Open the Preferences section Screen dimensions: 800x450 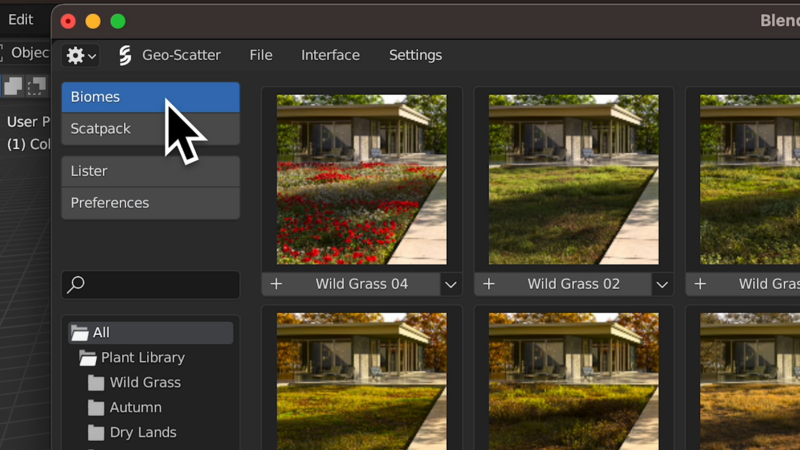point(151,203)
